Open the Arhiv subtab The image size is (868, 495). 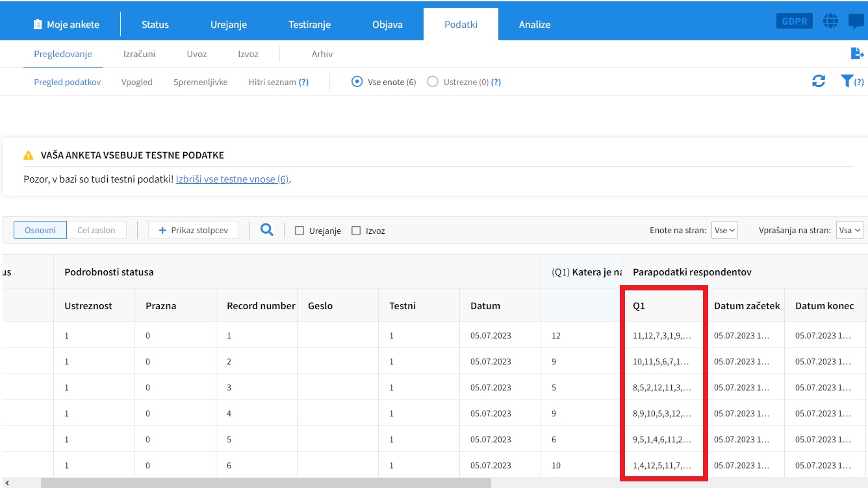pos(322,54)
